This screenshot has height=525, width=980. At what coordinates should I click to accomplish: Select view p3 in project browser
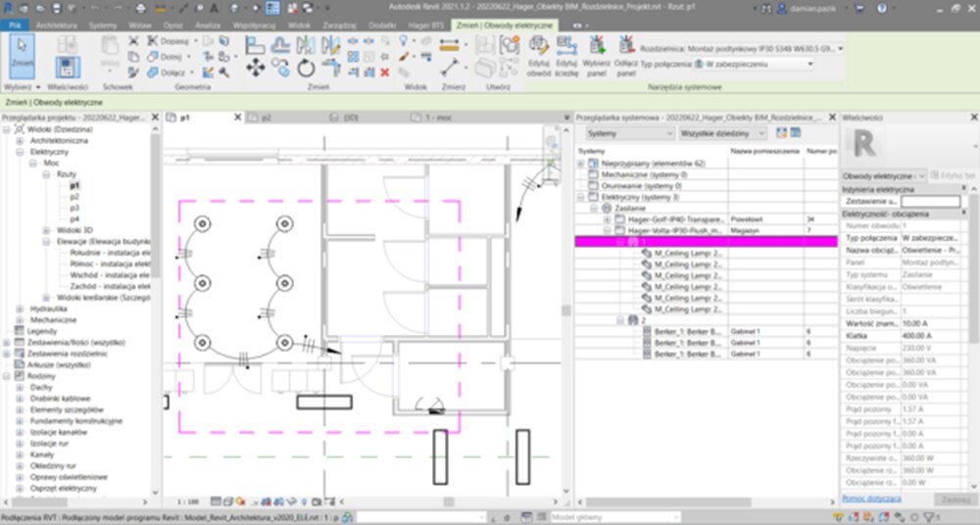pyautogui.click(x=74, y=208)
